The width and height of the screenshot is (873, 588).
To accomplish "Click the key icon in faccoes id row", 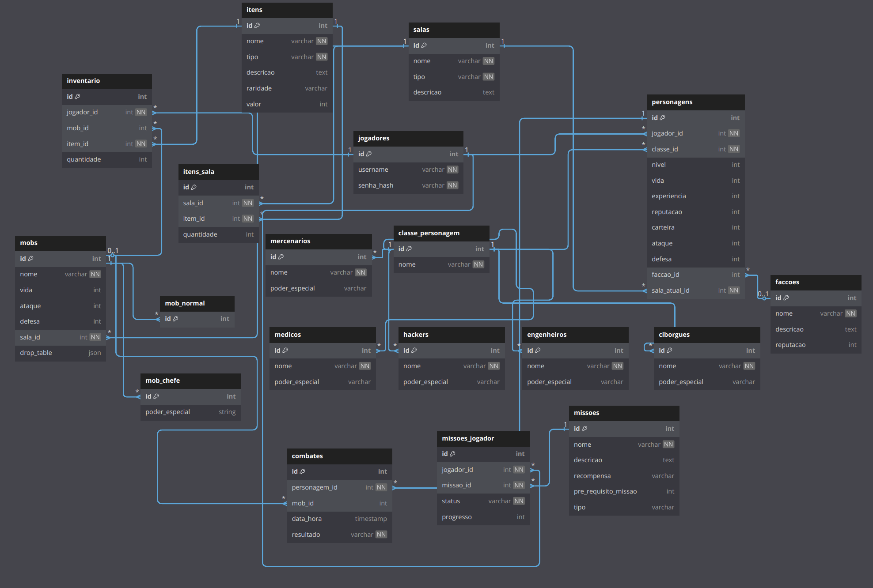I will pos(786,298).
